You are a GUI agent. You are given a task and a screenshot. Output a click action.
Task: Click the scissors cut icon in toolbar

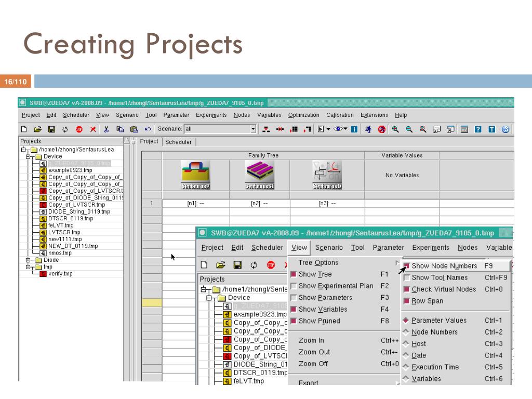coord(106,129)
